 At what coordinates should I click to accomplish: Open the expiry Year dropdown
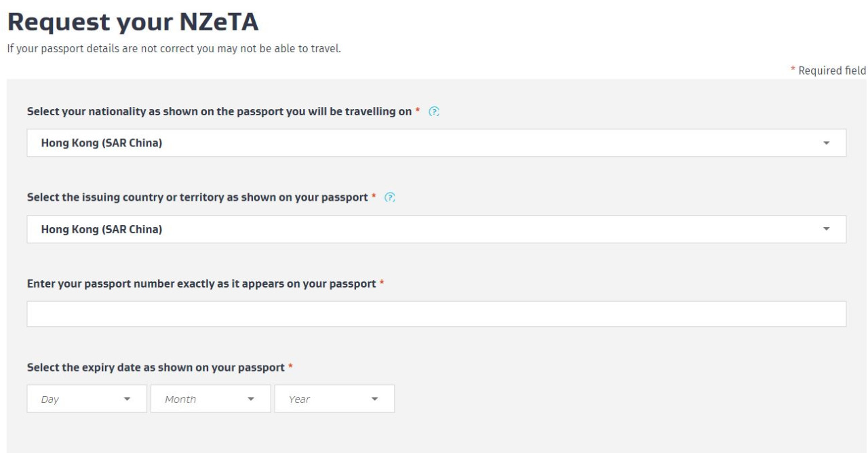(x=334, y=399)
